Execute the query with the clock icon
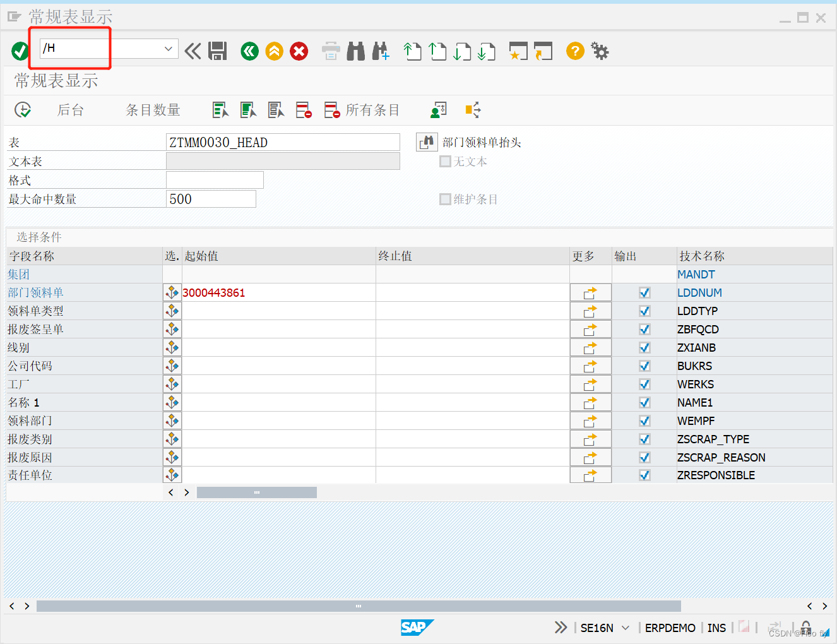 tap(23, 109)
